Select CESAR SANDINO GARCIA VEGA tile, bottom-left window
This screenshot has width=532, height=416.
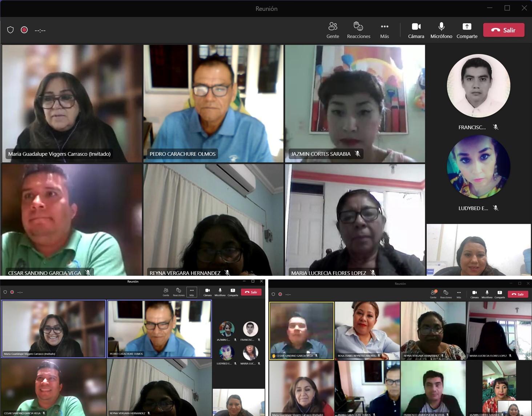pyautogui.click(x=53, y=387)
